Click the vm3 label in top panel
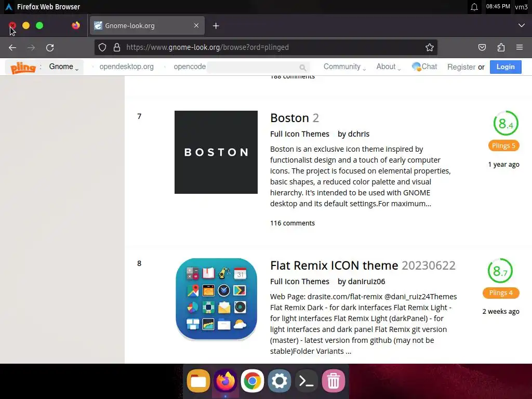The image size is (532, 399). click(x=521, y=7)
